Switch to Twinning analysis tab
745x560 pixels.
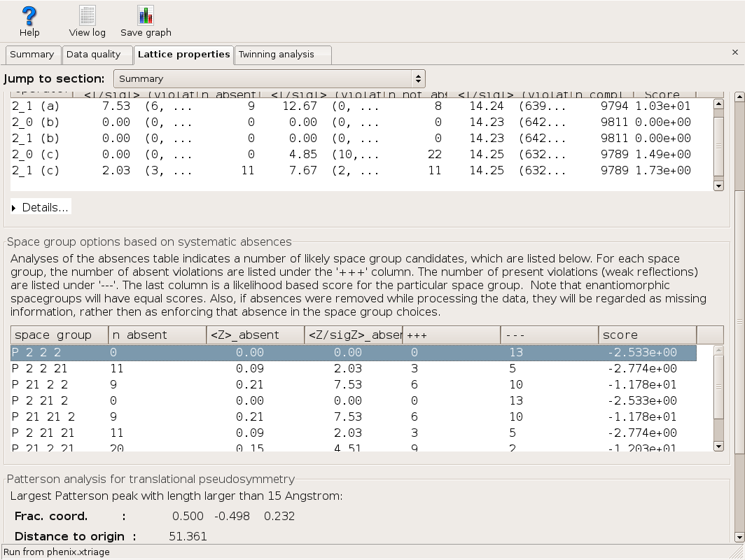coord(277,55)
